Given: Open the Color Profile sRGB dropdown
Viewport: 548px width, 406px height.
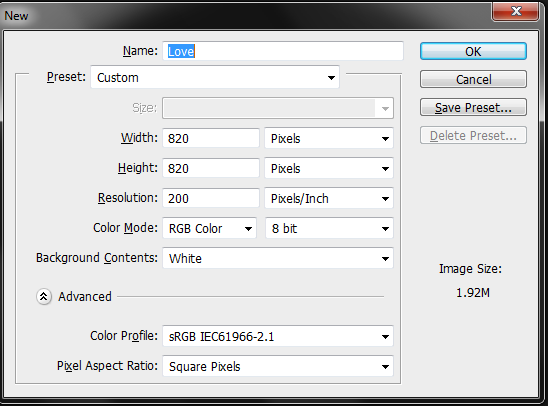Looking at the screenshot, I should coord(278,336).
